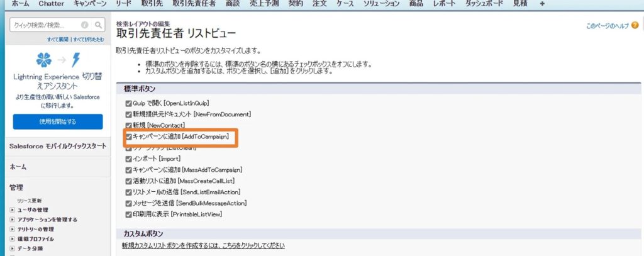This screenshot has width=644, height=256.
Task: Open the レポート tab
Action: 444,3
